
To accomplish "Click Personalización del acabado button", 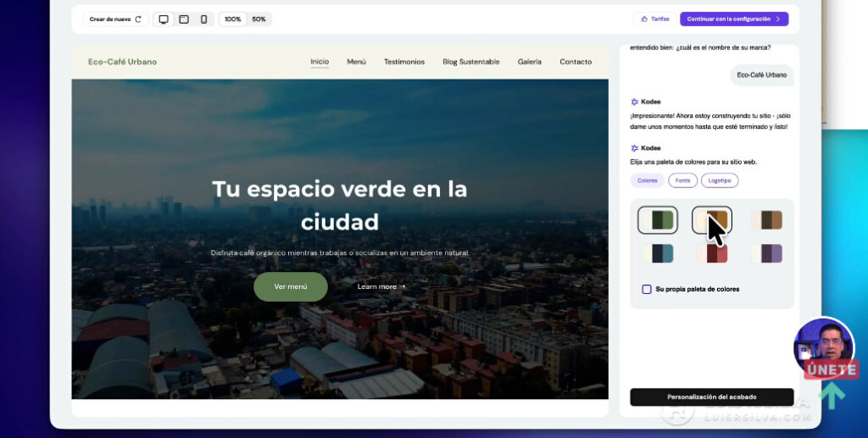I will 712,397.
